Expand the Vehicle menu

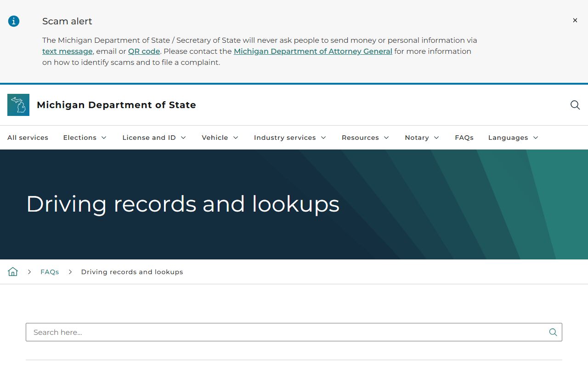[220, 138]
